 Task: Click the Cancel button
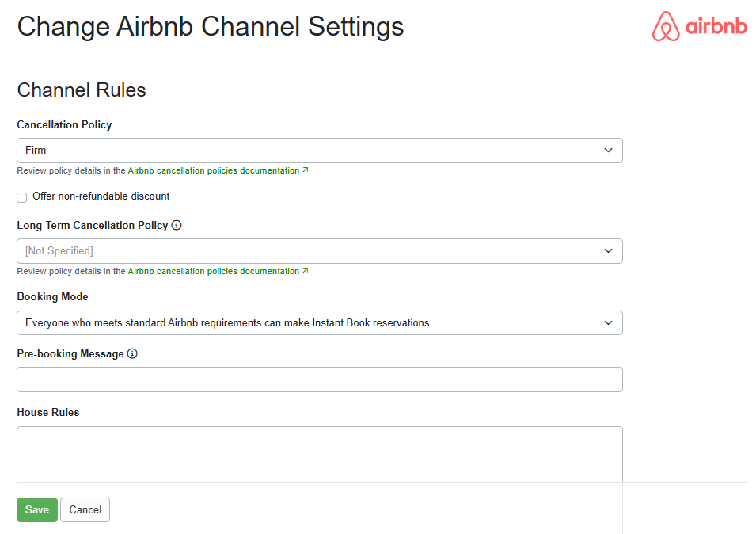85,509
